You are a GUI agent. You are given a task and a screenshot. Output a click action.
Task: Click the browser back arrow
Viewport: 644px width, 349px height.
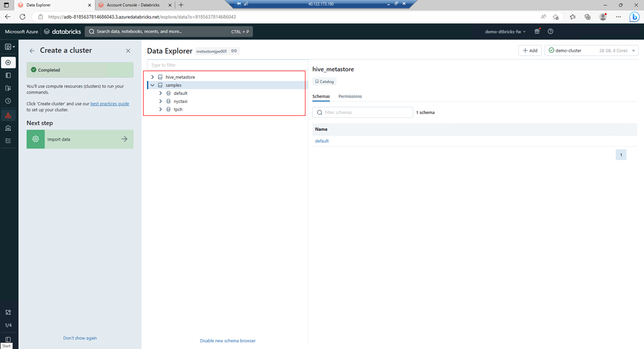pos(8,17)
